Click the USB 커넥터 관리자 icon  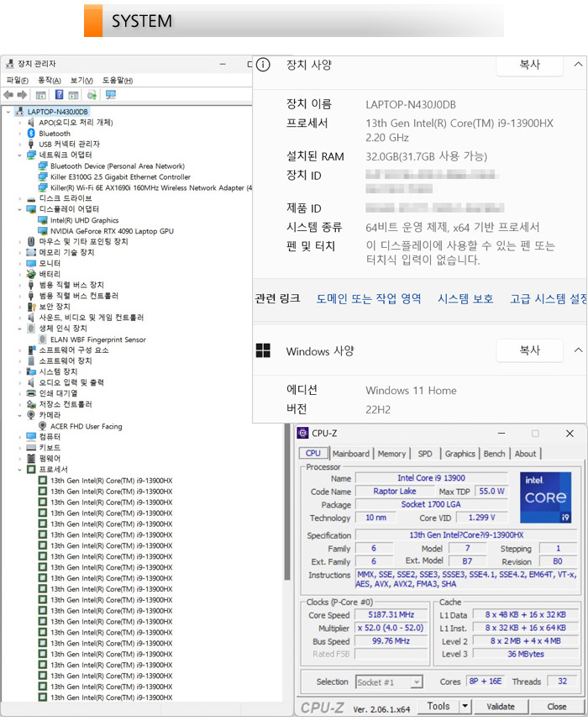tap(31, 145)
